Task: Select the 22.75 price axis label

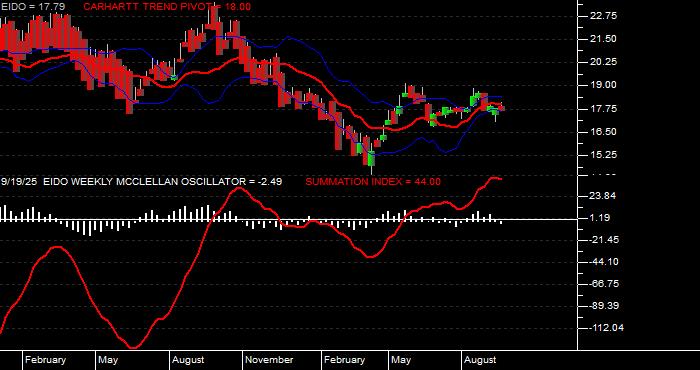Action: coord(604,16)
